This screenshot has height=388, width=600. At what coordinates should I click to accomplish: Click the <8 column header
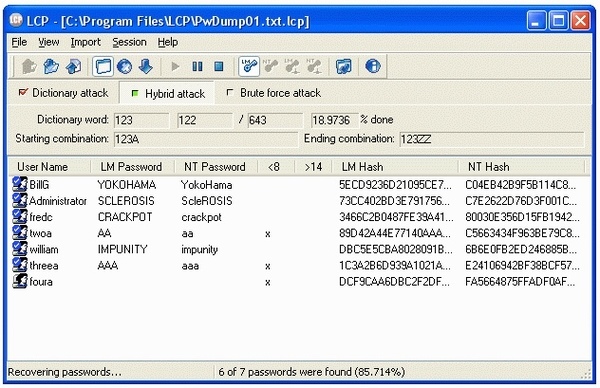click(276, 167)
